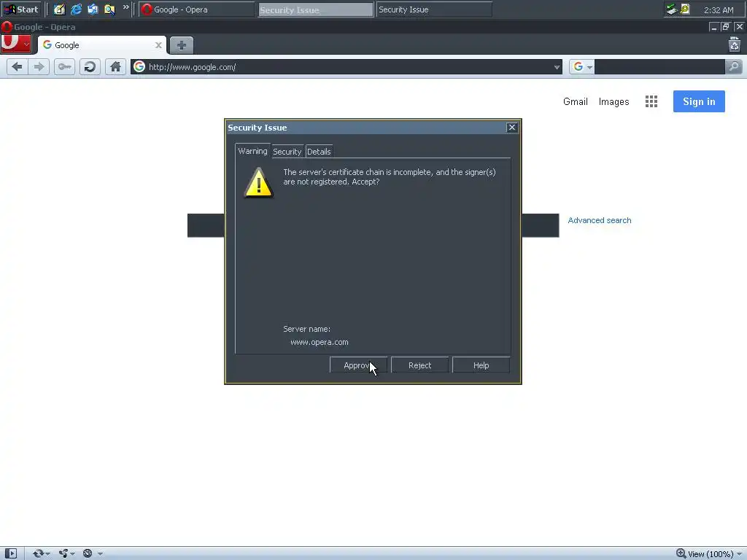
Task: Go to the home page icon
Action: click(115, 66)
